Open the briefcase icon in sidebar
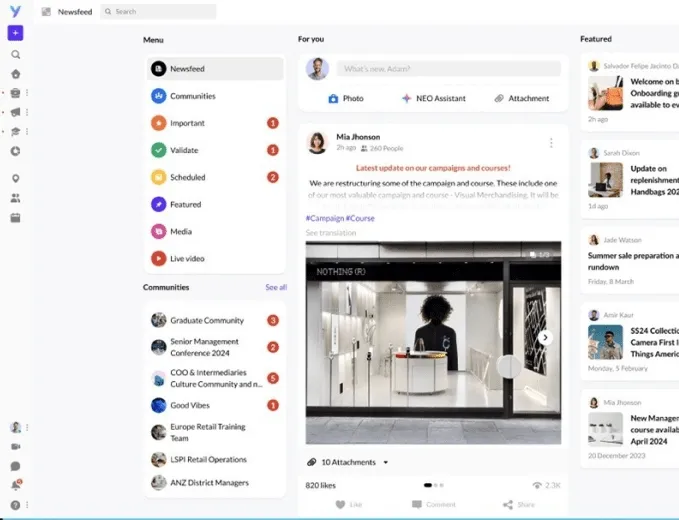679x520 pixels. click(x=16, y=93)
